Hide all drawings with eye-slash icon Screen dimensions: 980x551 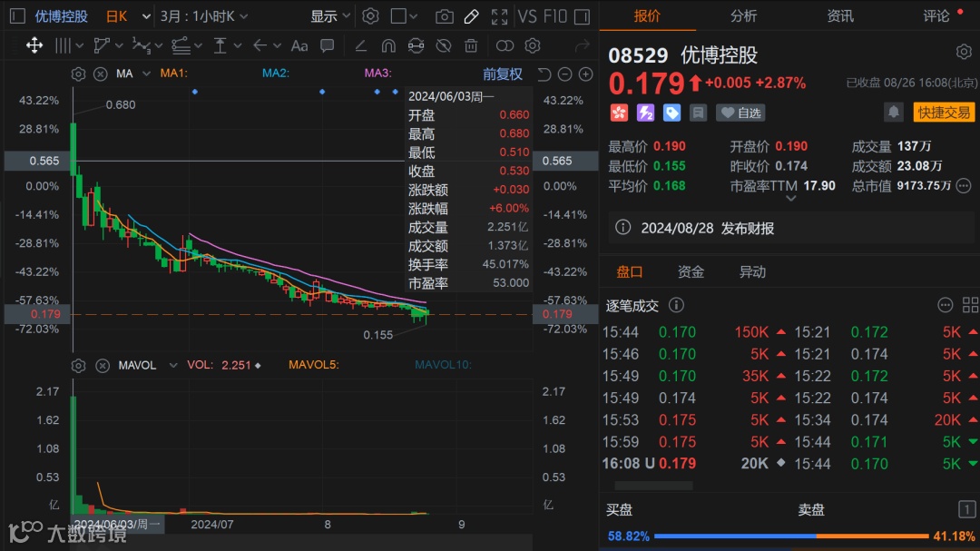tap(444, 45)
